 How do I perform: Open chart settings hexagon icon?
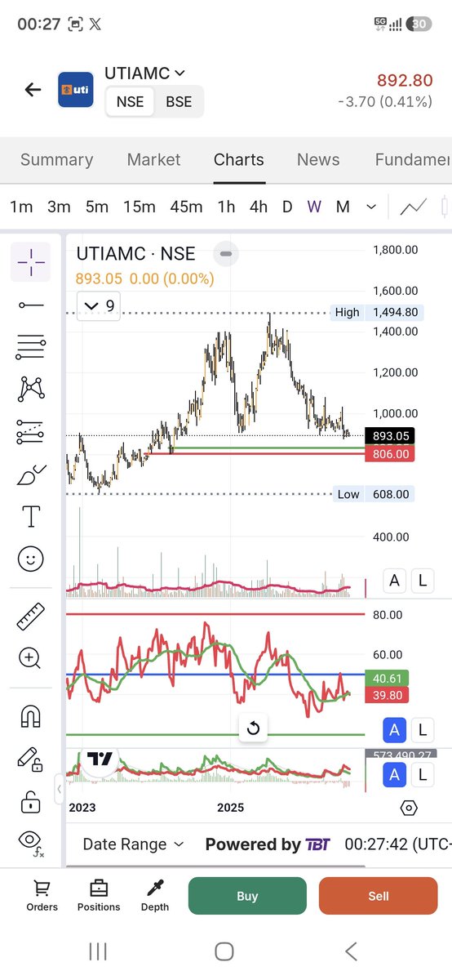(410, 808)
